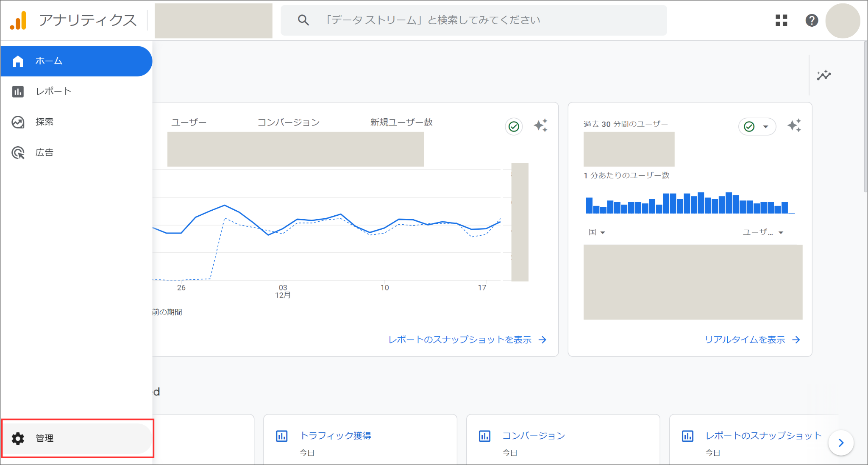Open the トラフィック獲得 card

(x=360, y=439)
